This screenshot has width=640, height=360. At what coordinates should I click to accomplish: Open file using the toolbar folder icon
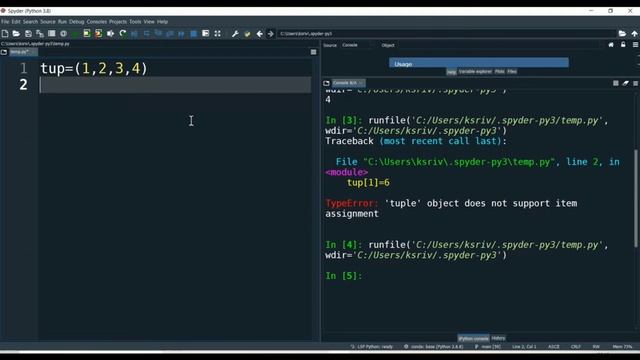click(16, 33)
